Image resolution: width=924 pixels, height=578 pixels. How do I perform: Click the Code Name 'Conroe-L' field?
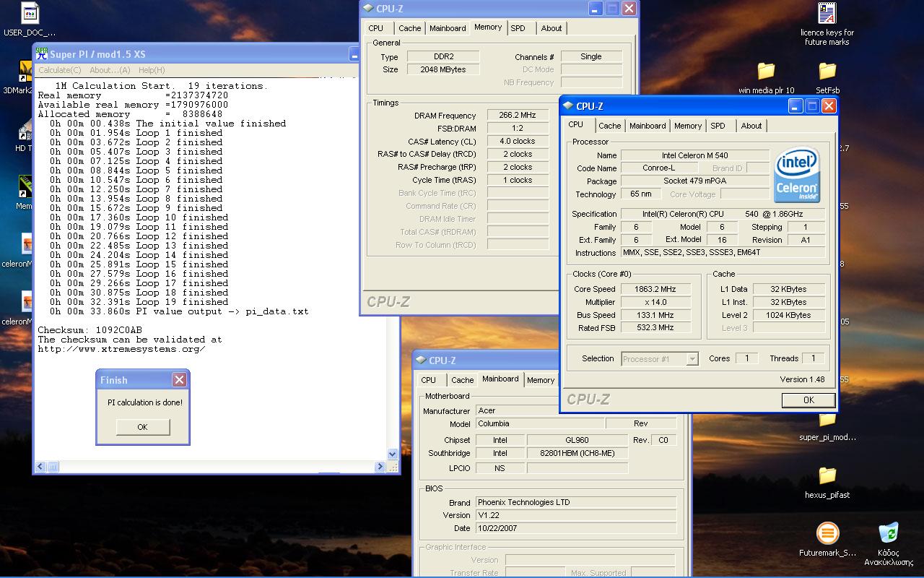click(658, 168)
